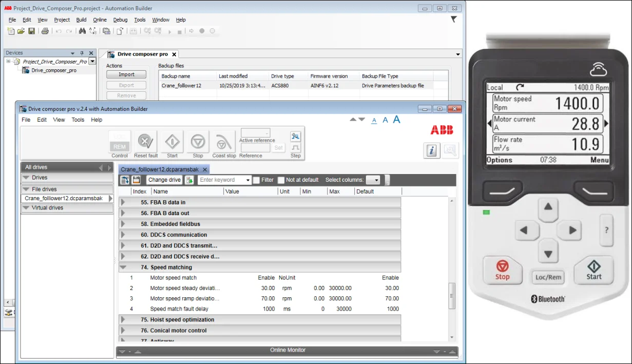Select the medium font size A
The width and height of the screenshot is (632, 364).
pos(385,120)
